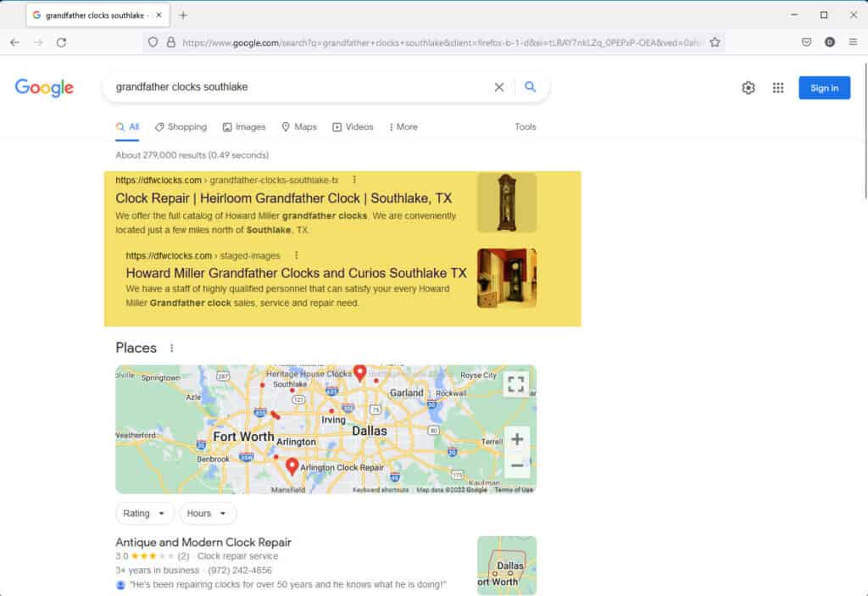Image resolution: width=868 pixels, height=596 pixels.
Task: Click the Heritage House Clocks map pin
Action: coord(359,373)
